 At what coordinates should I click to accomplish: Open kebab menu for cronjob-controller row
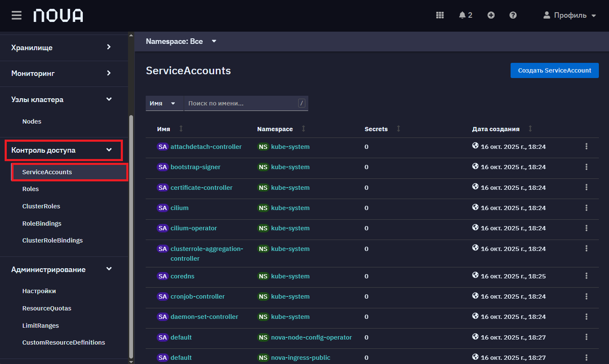click(x=586, y=297)
